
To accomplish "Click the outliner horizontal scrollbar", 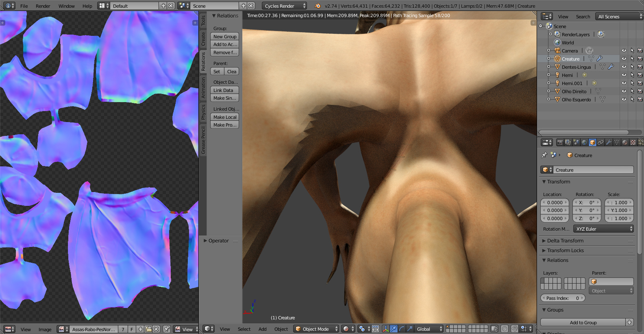I will tap(584, 132).
